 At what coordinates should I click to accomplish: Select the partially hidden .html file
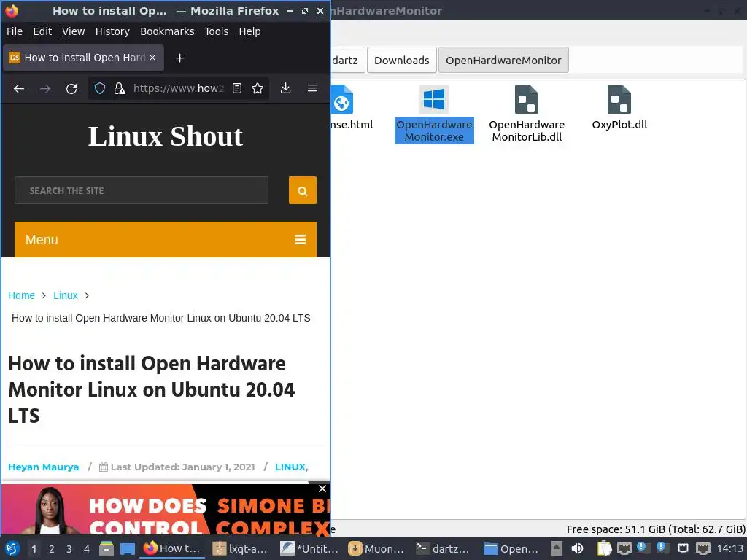point(352,108)
